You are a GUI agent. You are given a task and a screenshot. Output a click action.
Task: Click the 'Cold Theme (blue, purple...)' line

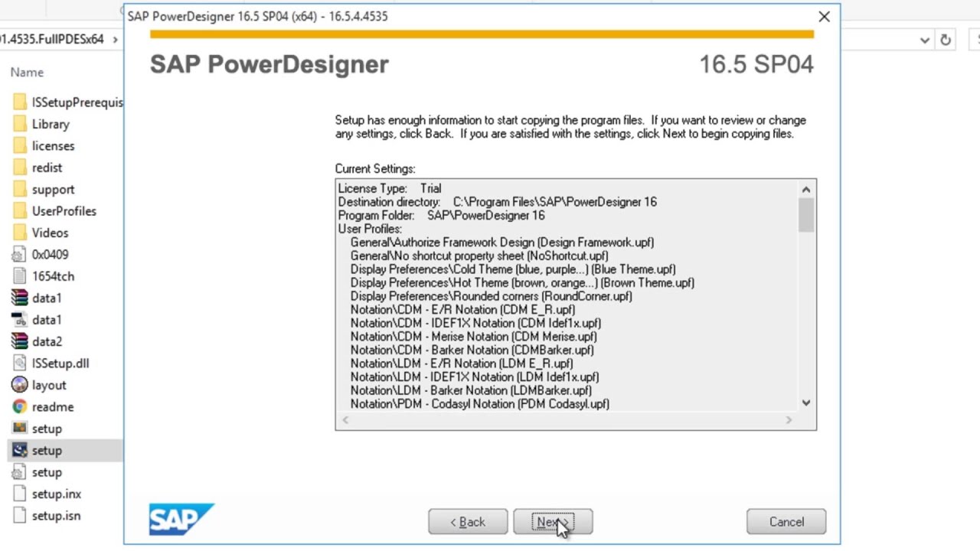click(x=513, y=269)
